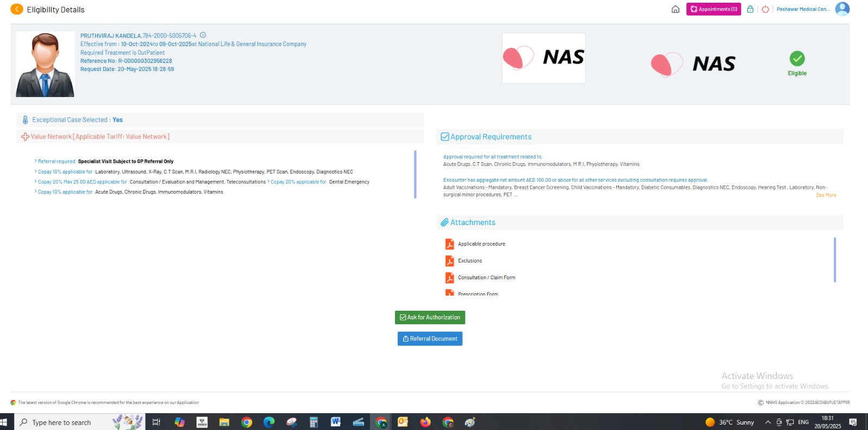Click the Approval Requirements check icon

[445, 137]
